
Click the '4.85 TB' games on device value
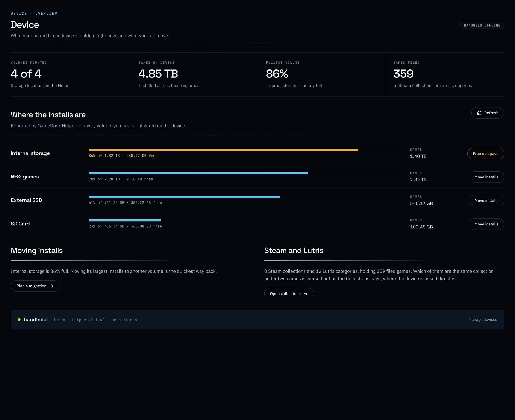(x=158, y=74)
